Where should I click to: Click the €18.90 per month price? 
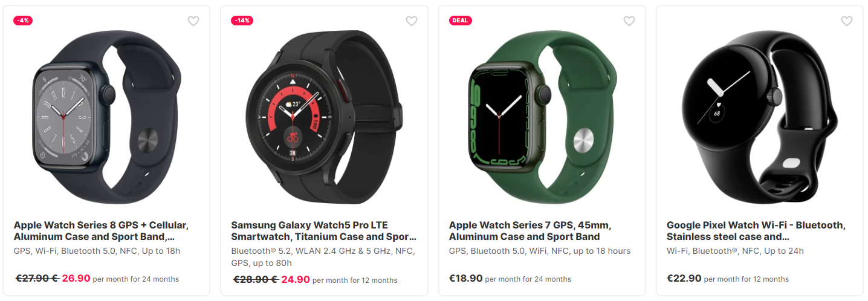click(466, 278)
